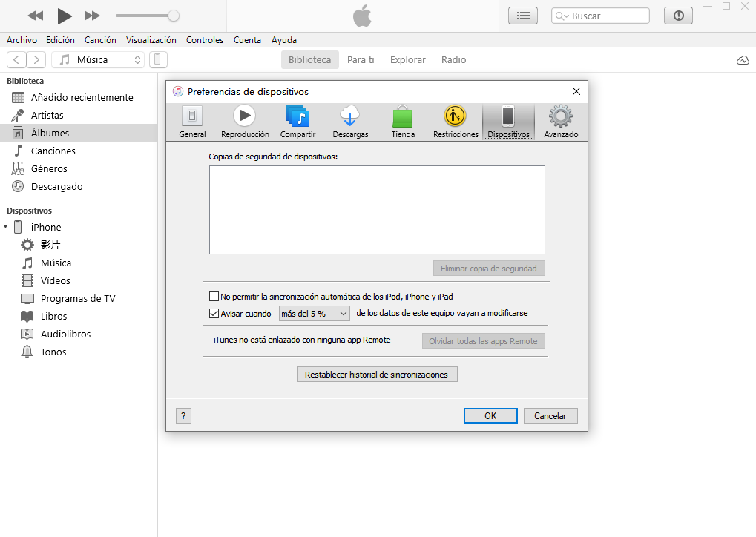Open the Restricciones parental icon
This screenshot has height=537, width=756.
456,116
